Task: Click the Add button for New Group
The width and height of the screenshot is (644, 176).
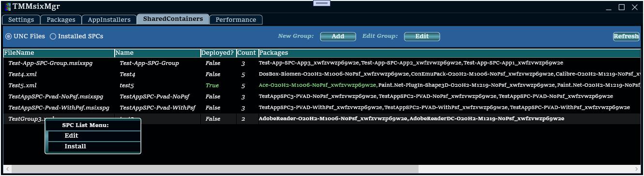Action: point(338,36)
